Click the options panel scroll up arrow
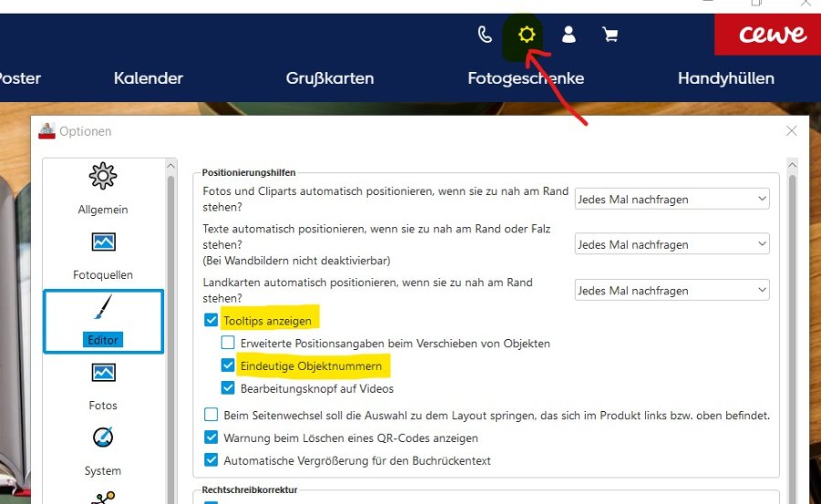 click(792, 165)
